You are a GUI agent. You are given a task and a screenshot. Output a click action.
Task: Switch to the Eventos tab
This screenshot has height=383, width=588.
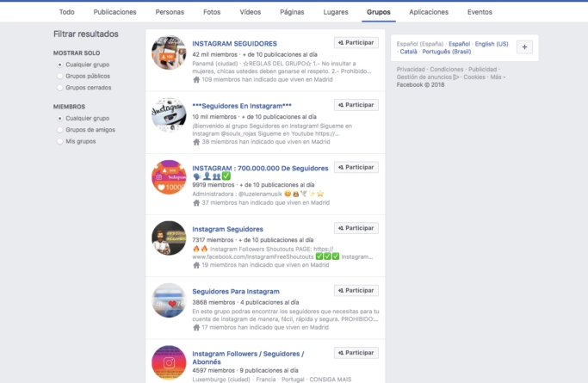(x=480, y=12)
